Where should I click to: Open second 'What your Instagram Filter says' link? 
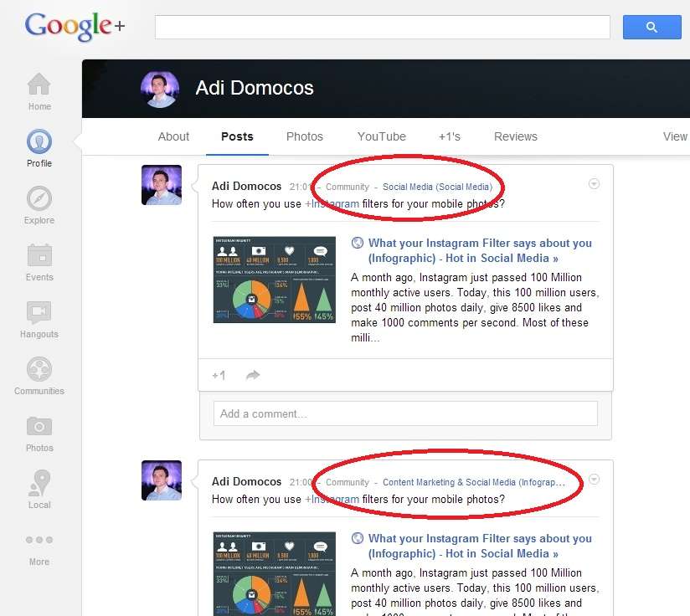coord(480,546)
